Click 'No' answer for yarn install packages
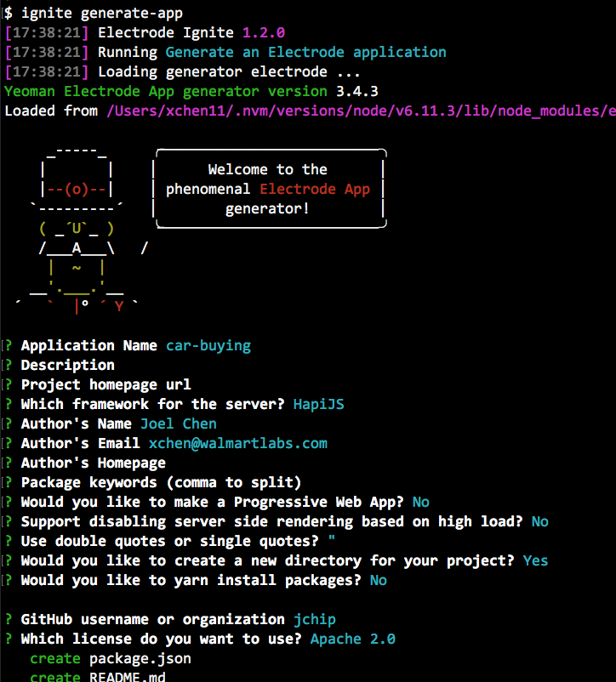This screenshot has height=682, width=616. (378, 580)
